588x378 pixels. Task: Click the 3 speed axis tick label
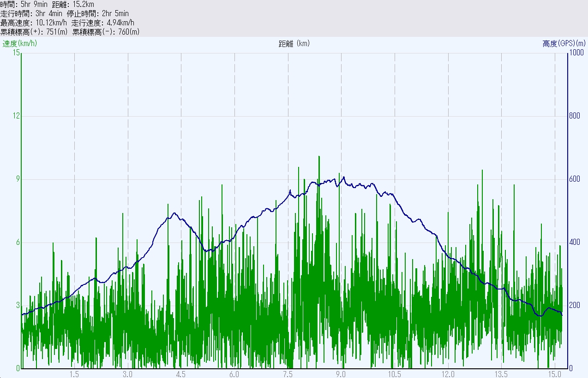tap(18, 306)
